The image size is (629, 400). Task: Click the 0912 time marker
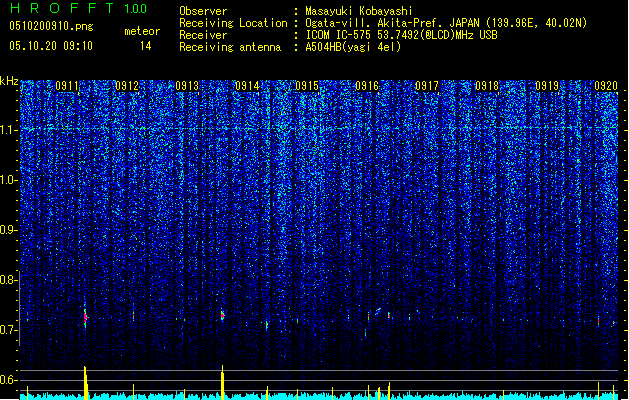127,86
